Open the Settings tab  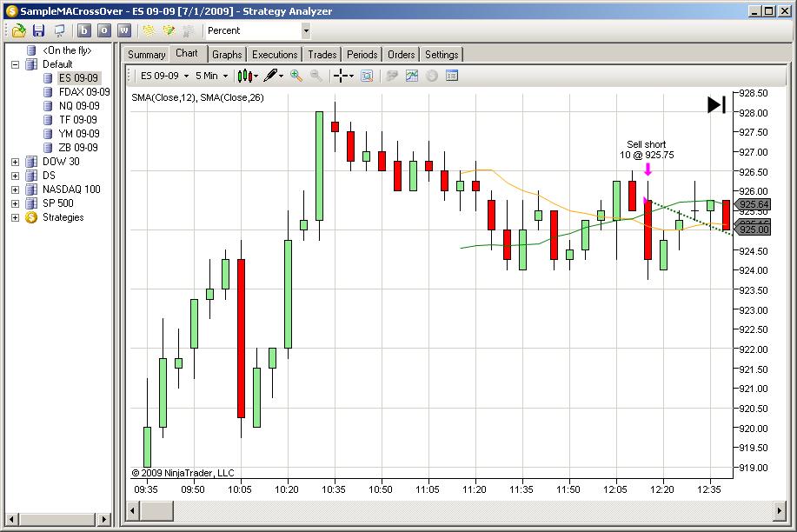[442, 55]
